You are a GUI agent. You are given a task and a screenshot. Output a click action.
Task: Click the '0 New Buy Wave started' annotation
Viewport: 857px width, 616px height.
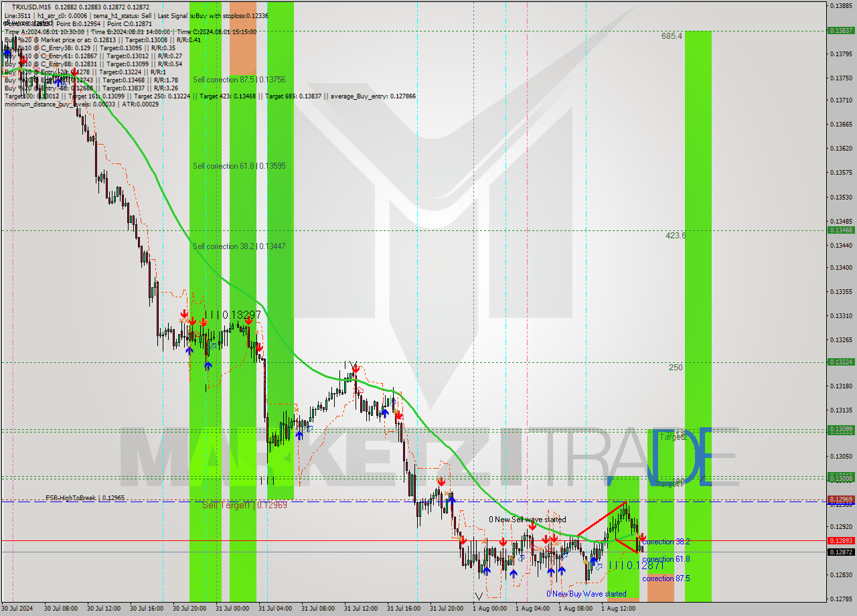click(x=587, y=594)
